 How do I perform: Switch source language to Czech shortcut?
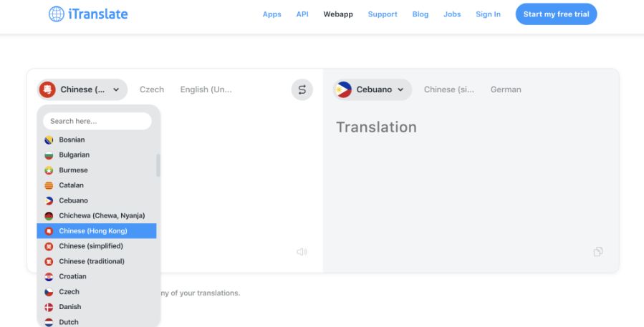pyautogui.click(x=152, y=89)
